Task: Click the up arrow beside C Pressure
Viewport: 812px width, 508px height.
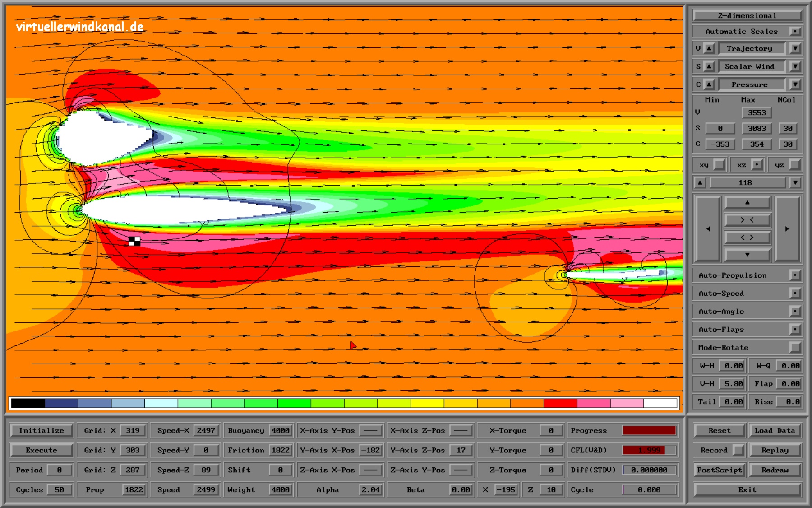Action: (709, 84)
